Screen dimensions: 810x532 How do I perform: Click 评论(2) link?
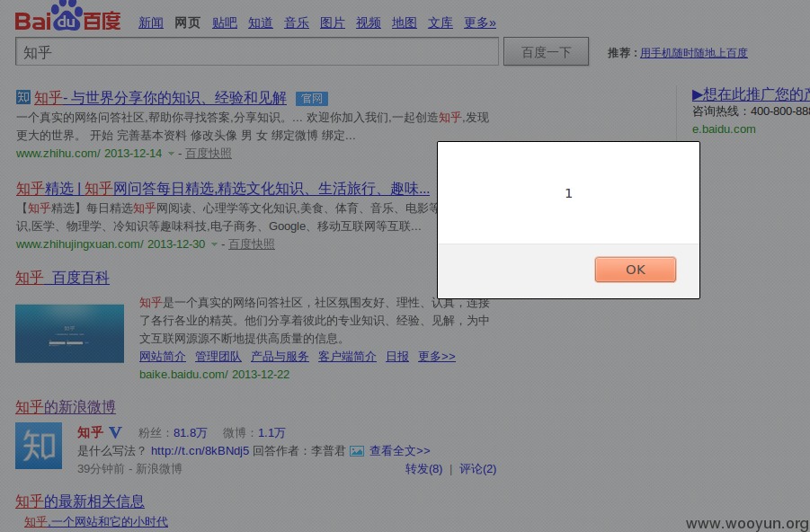478,469
